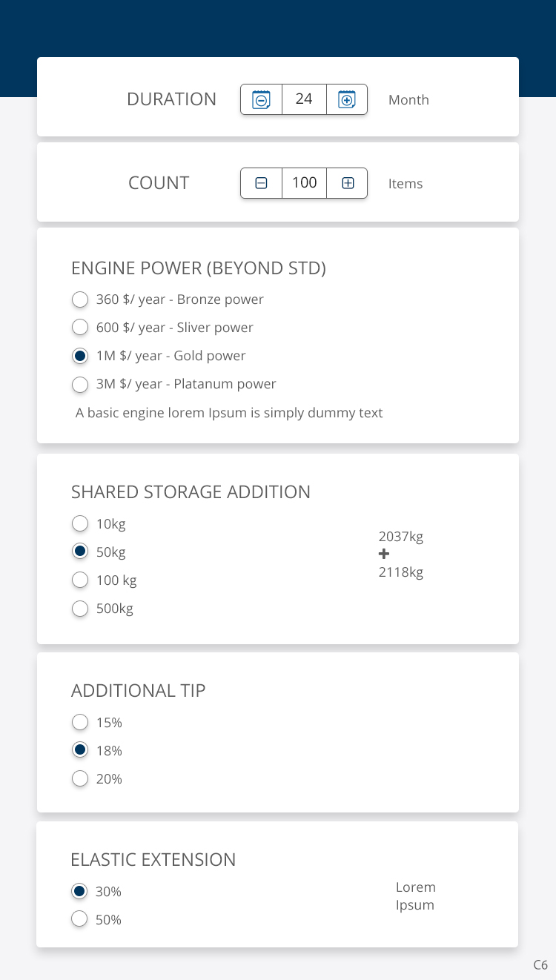This screenshot has height=980, width=556.
Task: Click the count value field showing 100
Action: 304,183
